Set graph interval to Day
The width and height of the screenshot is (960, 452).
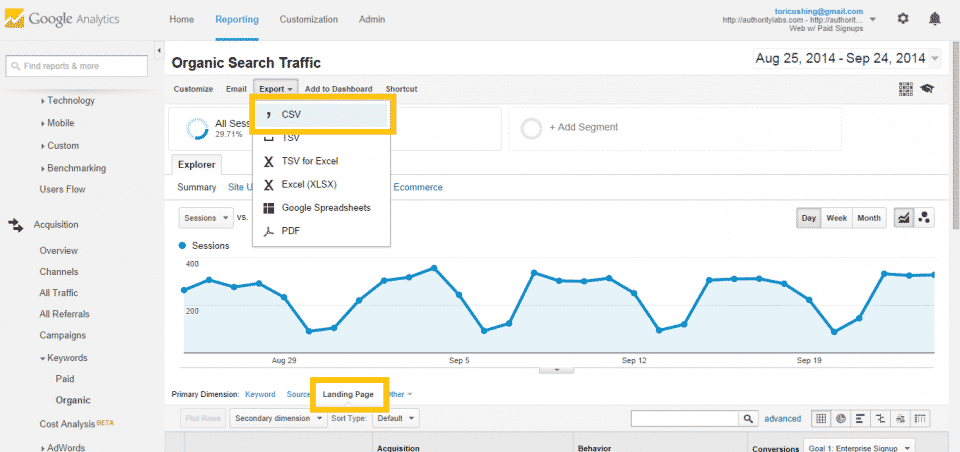pyautogui.click(x=808, y=218)
